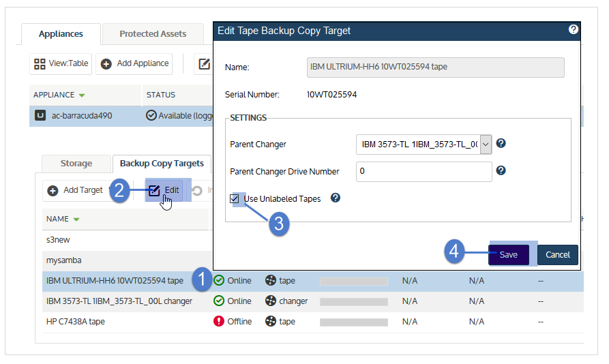Click usage bar for HP C7438A tape row

tap(354, 322)
